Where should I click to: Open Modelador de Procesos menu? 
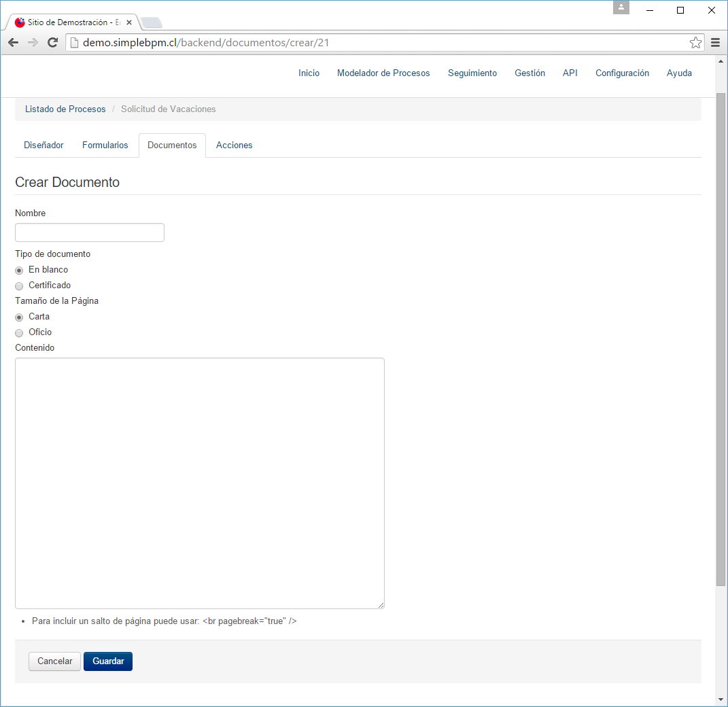pos(383,73)
